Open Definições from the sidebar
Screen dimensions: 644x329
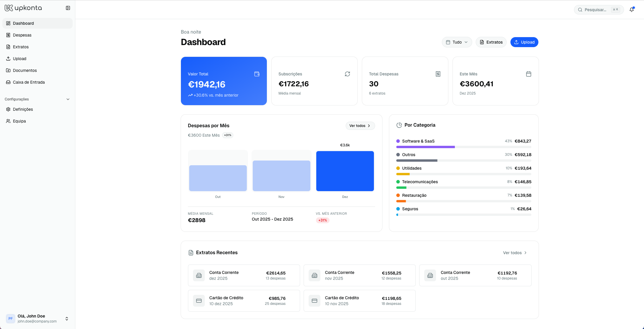(23, 109)
